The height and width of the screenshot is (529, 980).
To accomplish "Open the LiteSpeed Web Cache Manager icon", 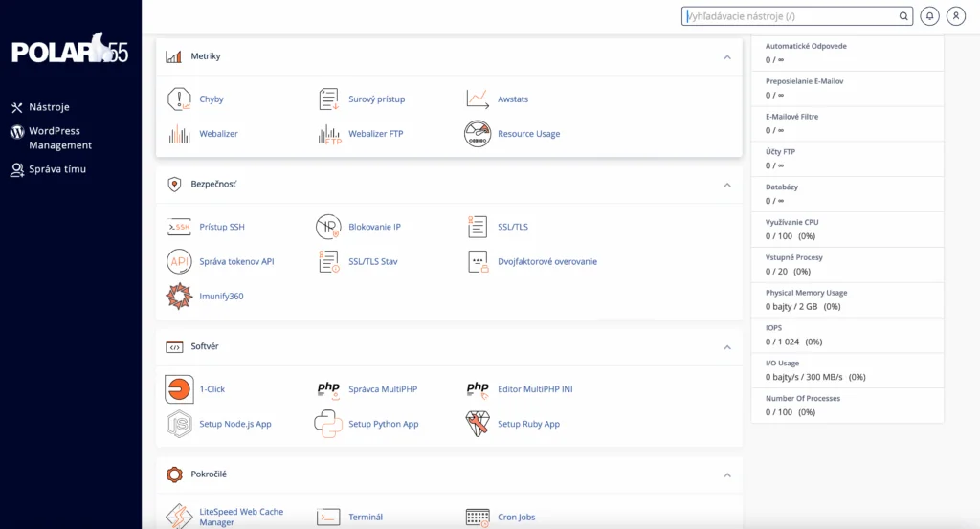I will click(x=179, y=518).
